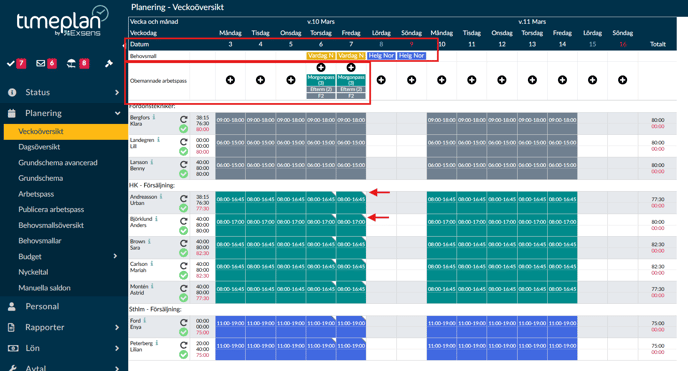
Task: Add unmanned shift on Monday the 3rd
Action: (230, 80)
